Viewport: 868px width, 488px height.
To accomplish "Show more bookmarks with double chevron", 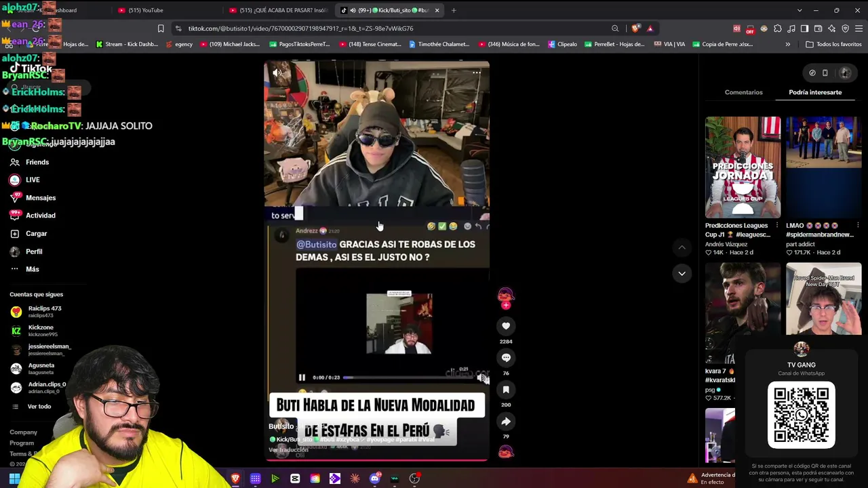I will coord(787,44).
